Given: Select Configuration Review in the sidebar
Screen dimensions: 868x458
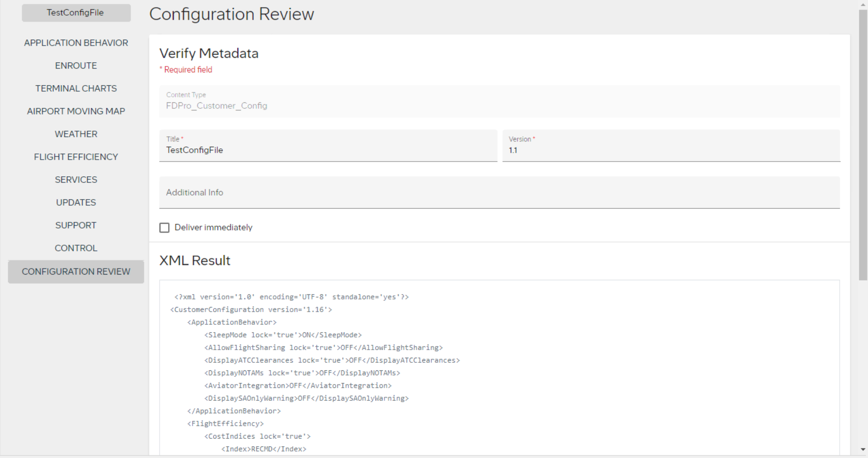Looking at the screenshot, I should point(76,272).
